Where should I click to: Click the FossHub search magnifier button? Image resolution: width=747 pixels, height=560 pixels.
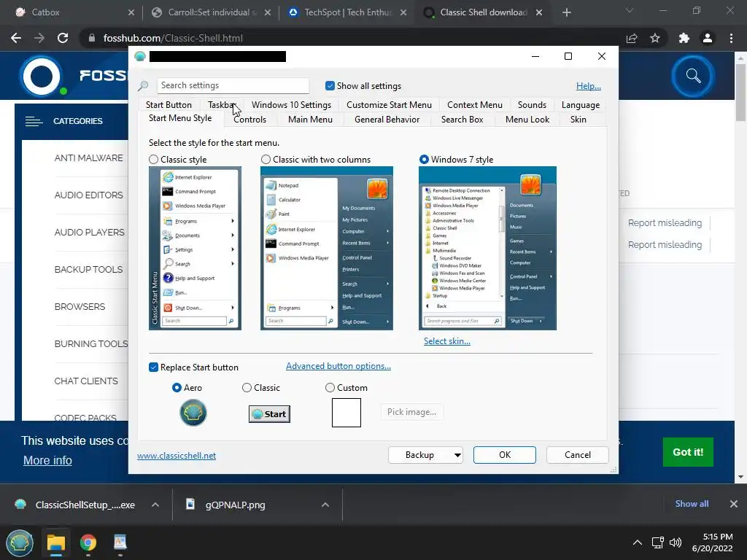click(x=693, y=76)
